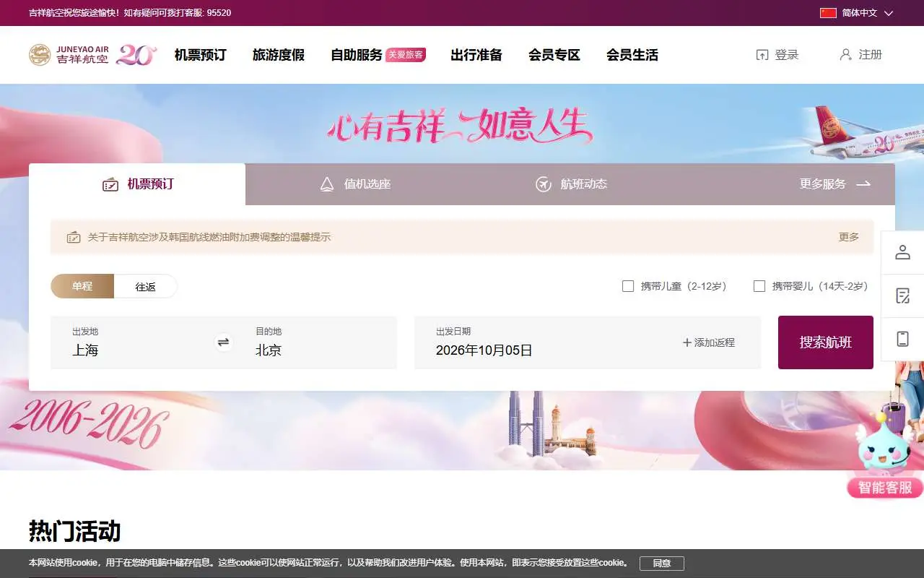
Task: Open the 出发地 上海 city selector
Action: [131, 342]
